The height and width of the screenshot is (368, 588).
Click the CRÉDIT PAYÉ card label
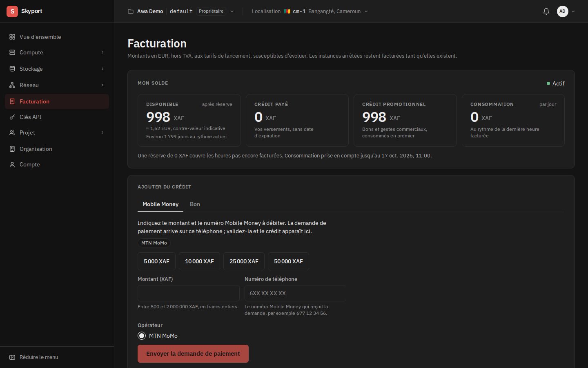[x=271, y=104]
